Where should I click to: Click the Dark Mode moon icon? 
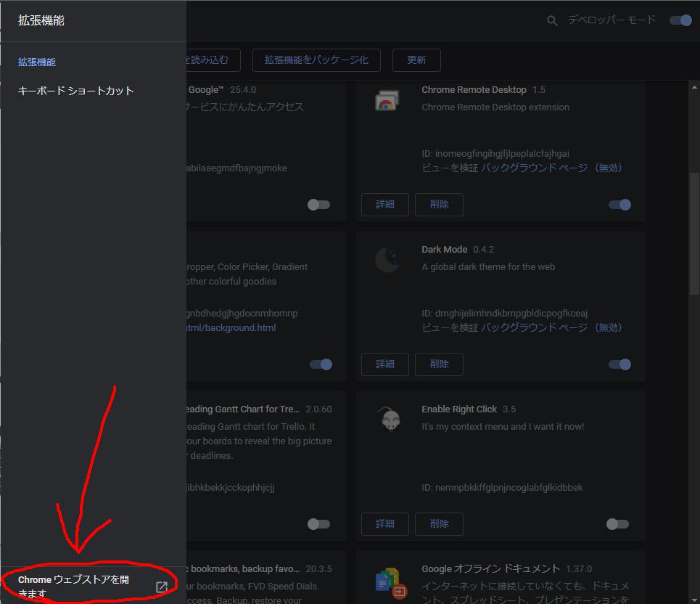pyautogui.click(x=387, y=260)
